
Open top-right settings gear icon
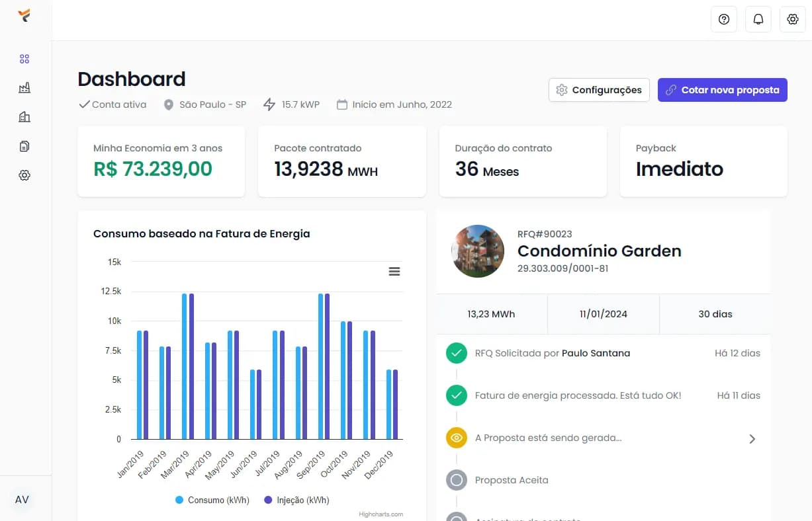click(793, 19)
